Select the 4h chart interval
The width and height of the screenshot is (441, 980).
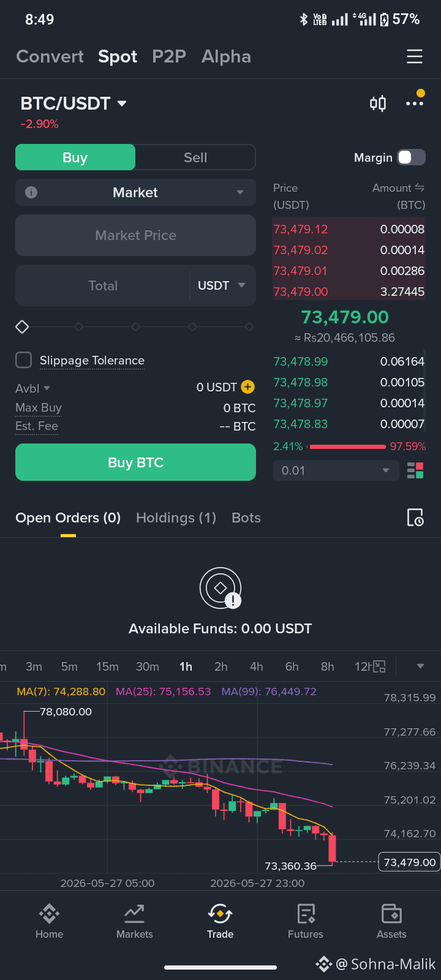(x=257, y=666)
